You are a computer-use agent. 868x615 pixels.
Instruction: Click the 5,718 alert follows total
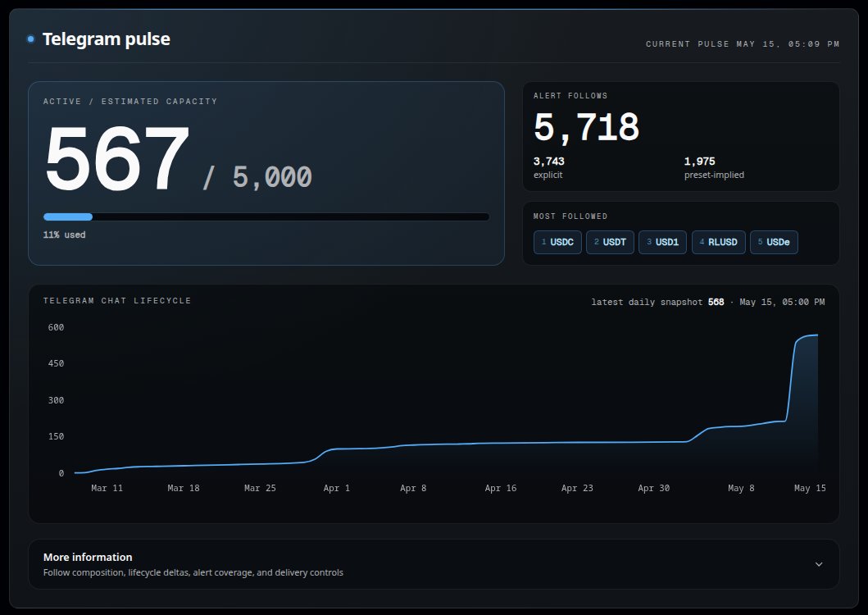586,127
